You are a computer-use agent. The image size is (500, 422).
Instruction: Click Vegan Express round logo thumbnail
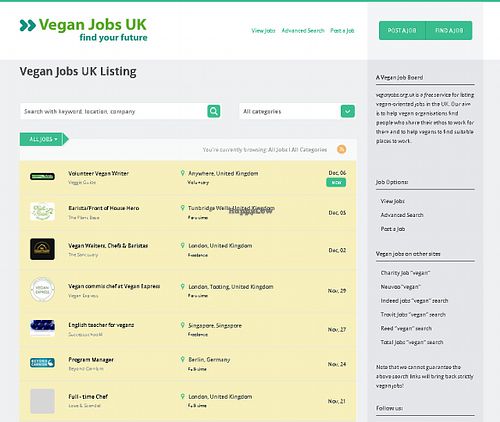click(42, 290)
